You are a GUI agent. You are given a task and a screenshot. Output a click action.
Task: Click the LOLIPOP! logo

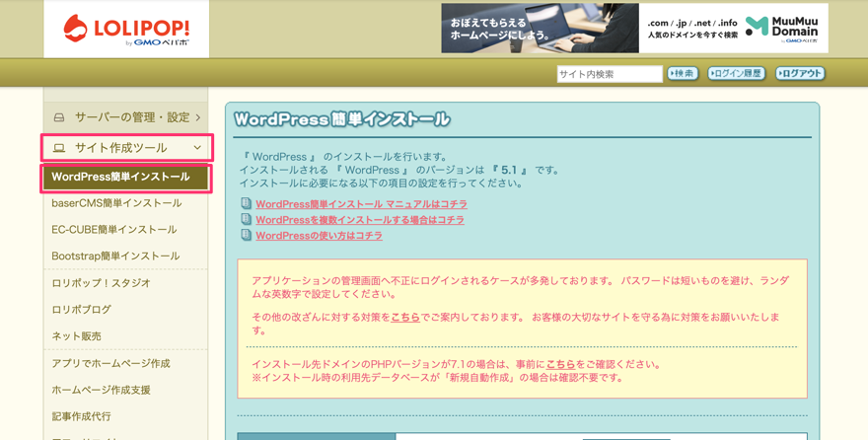[126, 30]
